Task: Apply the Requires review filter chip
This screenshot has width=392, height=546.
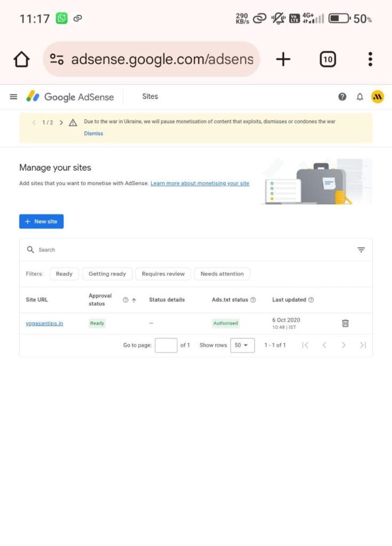Action: pyautogui.click(x=163, y=274)
